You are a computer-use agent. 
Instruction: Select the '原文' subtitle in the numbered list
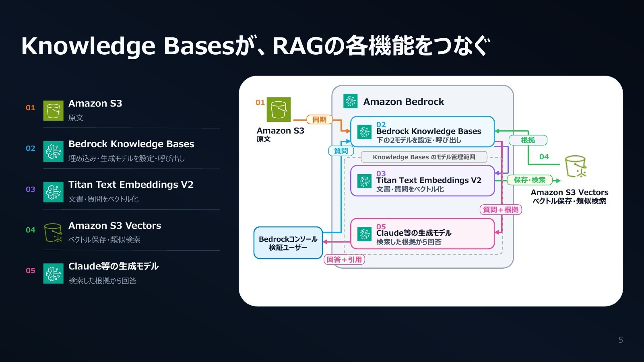(x=76, y=118)
